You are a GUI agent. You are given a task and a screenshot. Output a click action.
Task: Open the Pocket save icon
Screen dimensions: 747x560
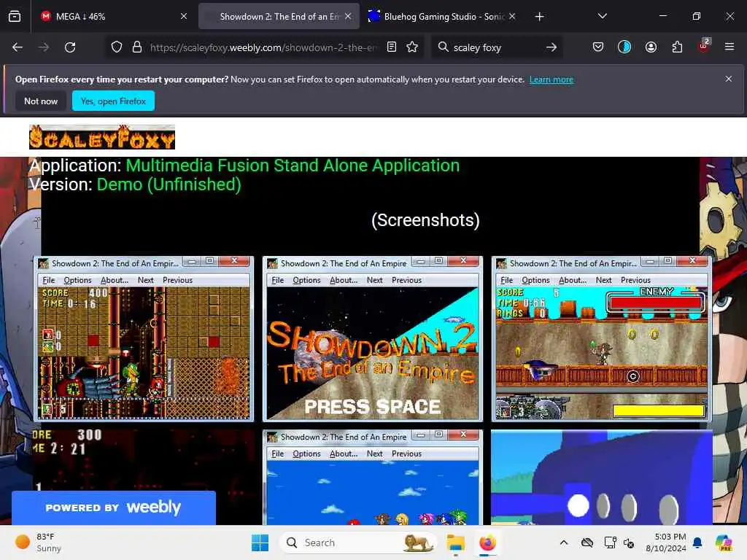pyautogui.click(x=598, y=47)
